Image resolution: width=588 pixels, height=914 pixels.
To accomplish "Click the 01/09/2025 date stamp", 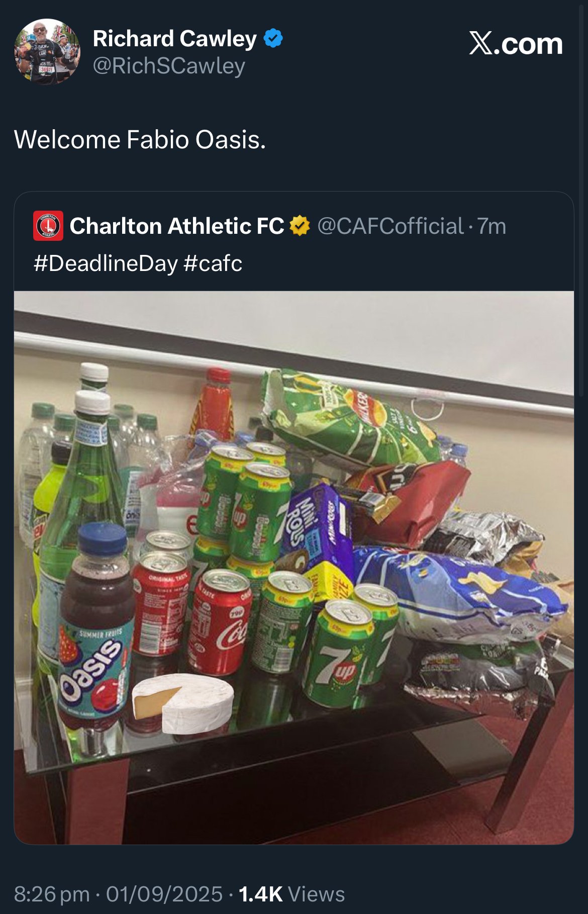I will tap(164, 894).
